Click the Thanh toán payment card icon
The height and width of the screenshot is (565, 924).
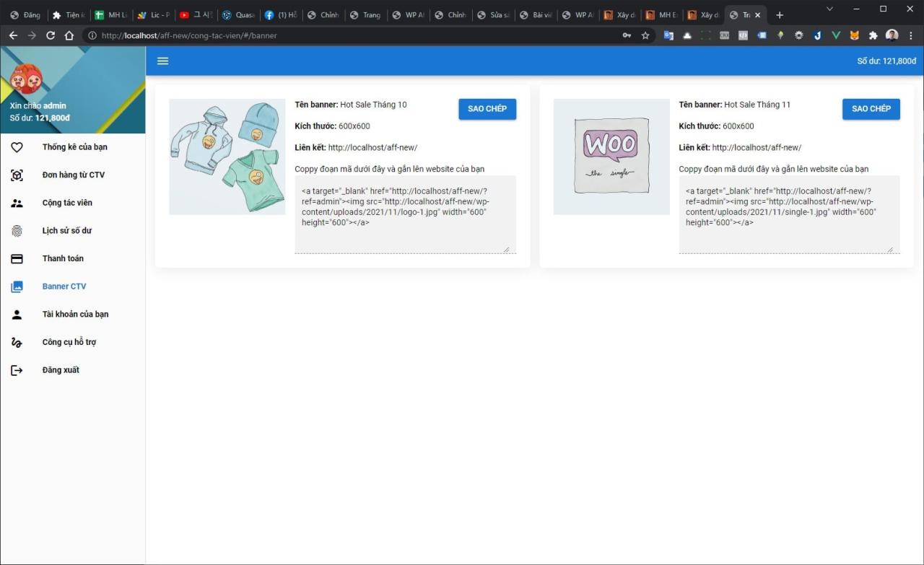[17, 258]
